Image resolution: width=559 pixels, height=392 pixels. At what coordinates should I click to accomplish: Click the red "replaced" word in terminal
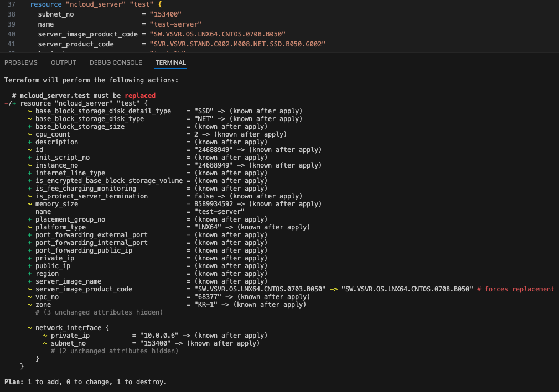(140, 96)
